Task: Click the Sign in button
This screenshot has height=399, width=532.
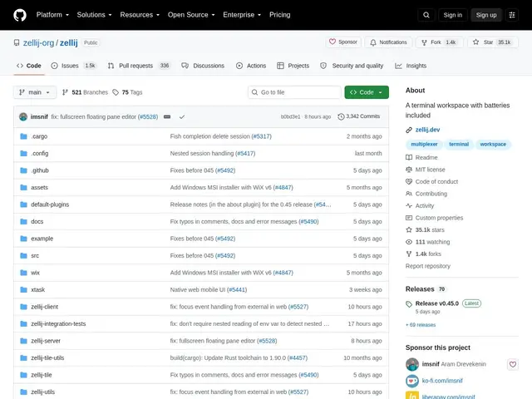Action: [x=452, y=15]
